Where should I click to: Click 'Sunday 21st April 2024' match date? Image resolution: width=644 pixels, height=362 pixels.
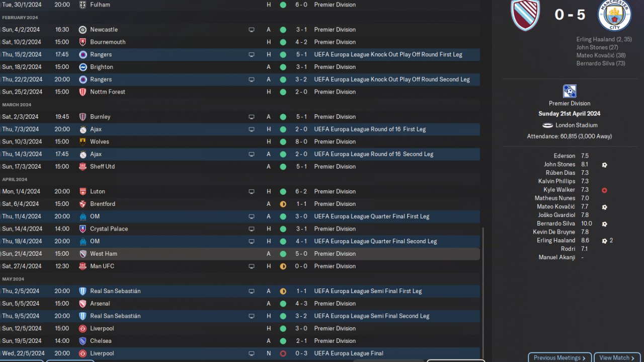(570, 114)
